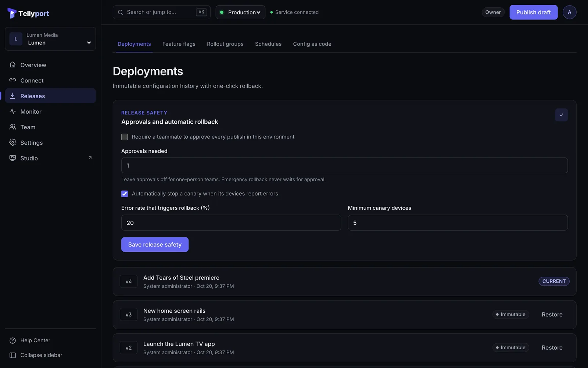Click the Help Center question icon
The width and height of the screenshot is (588, 368).
[12, 340]
